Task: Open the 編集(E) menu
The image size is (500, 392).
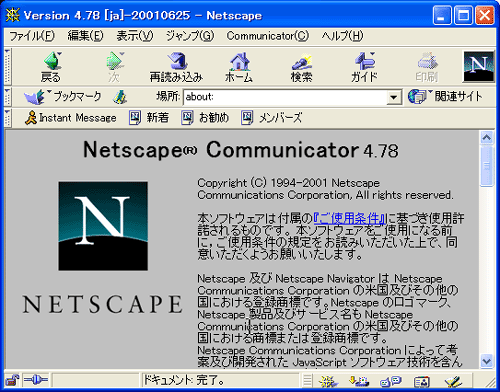Action: click(85, 36)
